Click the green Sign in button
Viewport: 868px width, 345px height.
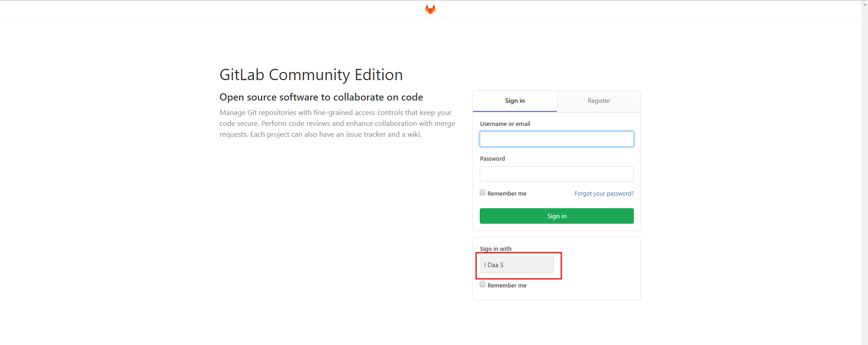(556, 216)
